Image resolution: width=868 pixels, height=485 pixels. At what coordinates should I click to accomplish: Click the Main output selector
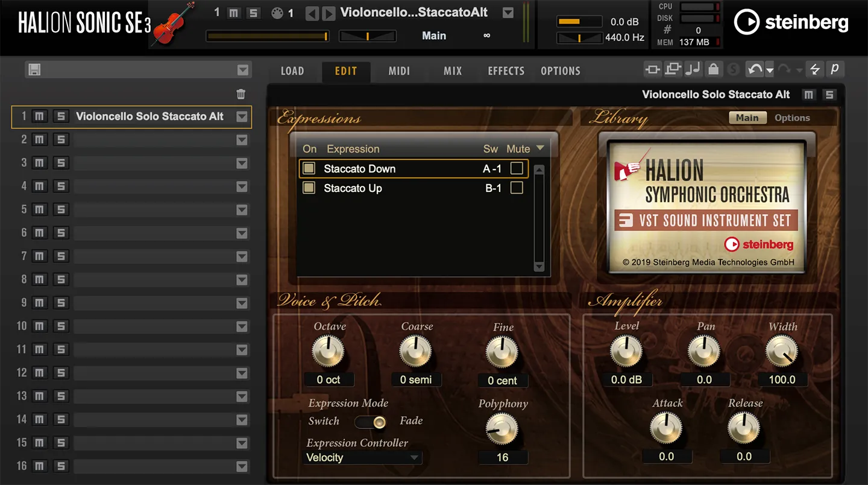coord(434,36)
